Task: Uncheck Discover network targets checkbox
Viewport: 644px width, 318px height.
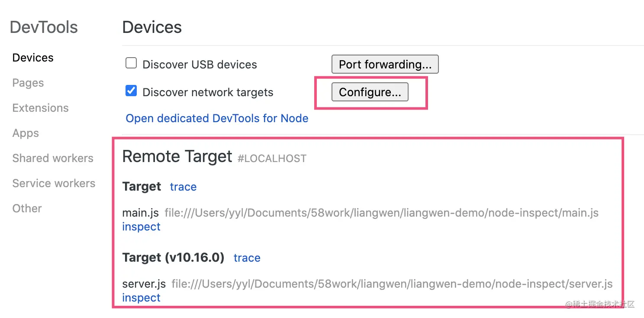Action: pos(131,91)
